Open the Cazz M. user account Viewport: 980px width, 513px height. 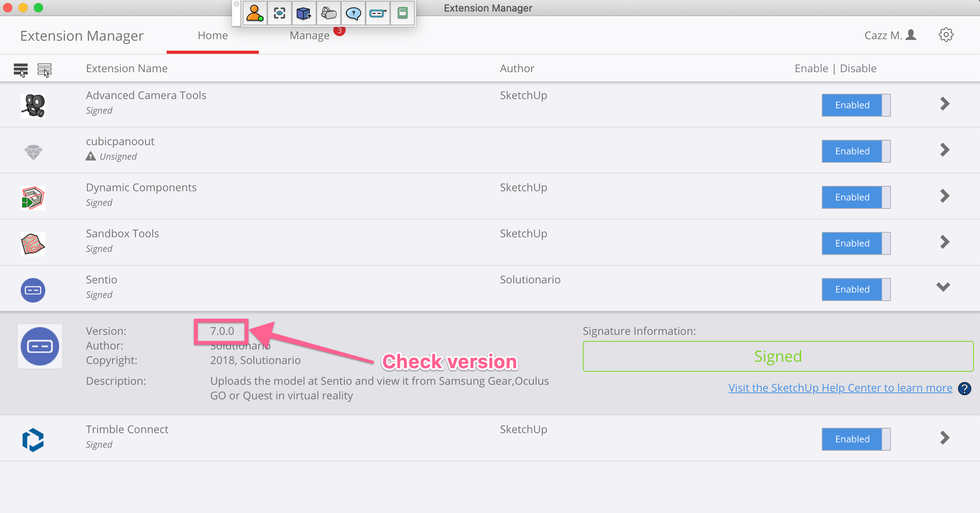pyautogui.click(x=890, y=35)
